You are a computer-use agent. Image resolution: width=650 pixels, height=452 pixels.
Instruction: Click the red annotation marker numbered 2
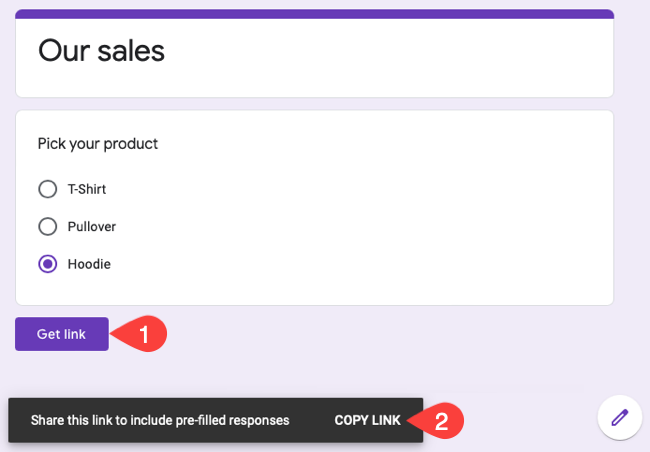(440, 420)
